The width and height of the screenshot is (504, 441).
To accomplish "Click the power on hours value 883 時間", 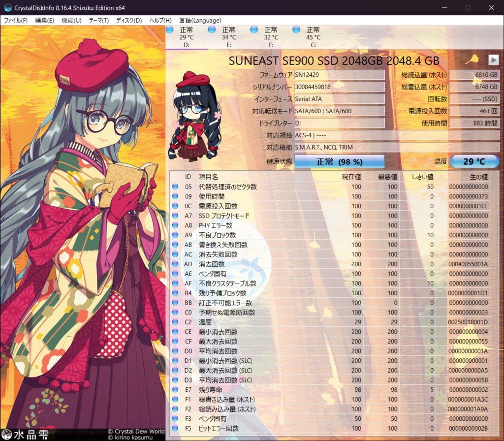I will 474,123.
